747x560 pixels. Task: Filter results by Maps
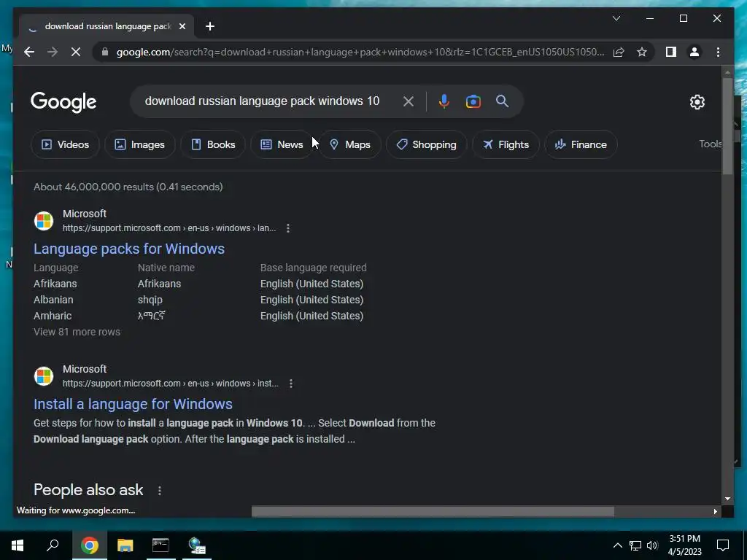point(349,144)
